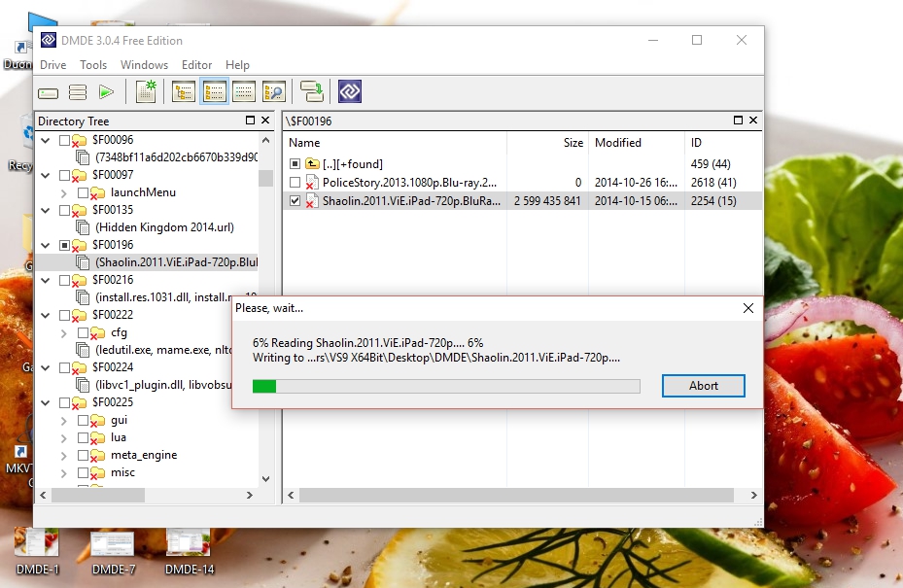This screenshot has width=903, height=588.
Task: Toggle the $F00135 folder checkbox
Action: pos(64,210)
